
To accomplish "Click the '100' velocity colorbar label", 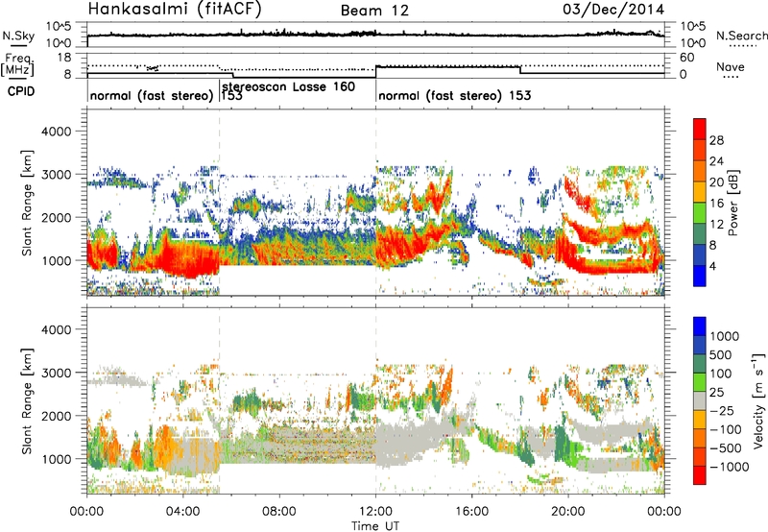I will point(721,374).
